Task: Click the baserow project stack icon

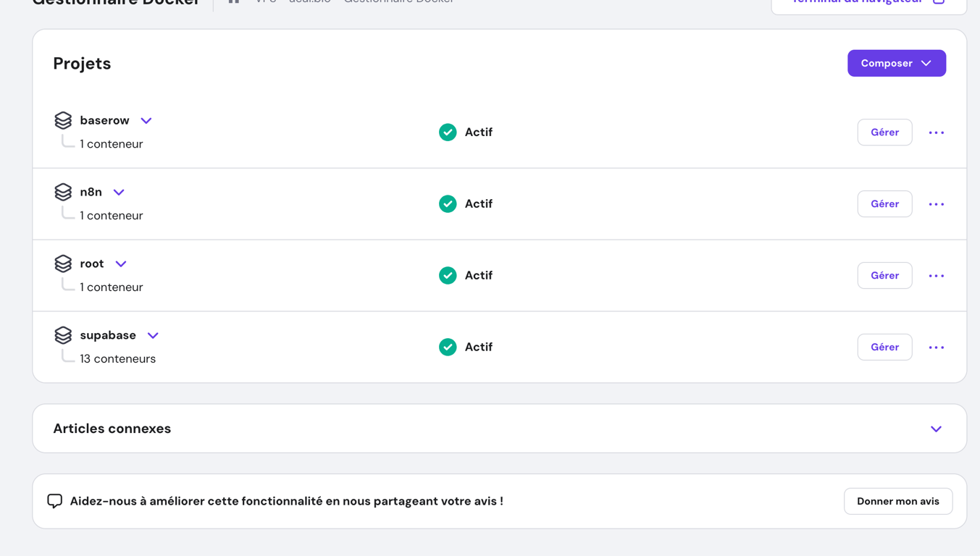Action: click(x=63, y=120)
